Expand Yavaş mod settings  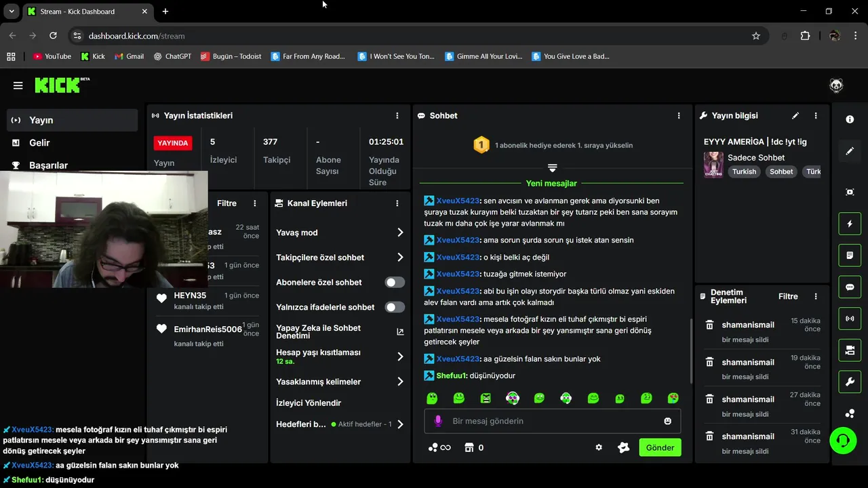[340, 232]
